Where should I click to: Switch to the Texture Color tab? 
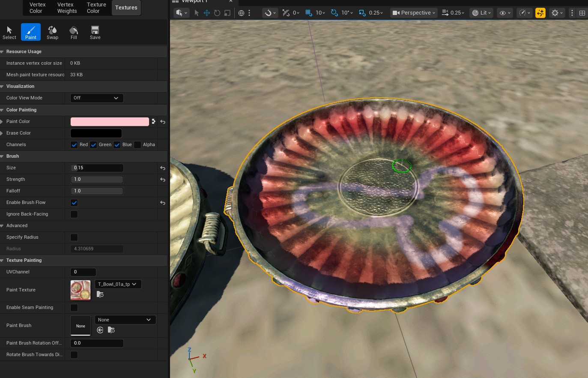point(96,8)
